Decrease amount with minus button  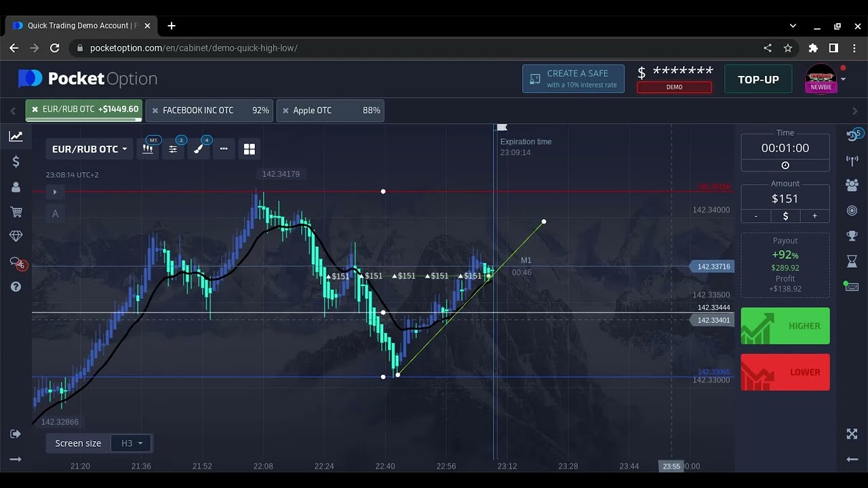point(755,216)
